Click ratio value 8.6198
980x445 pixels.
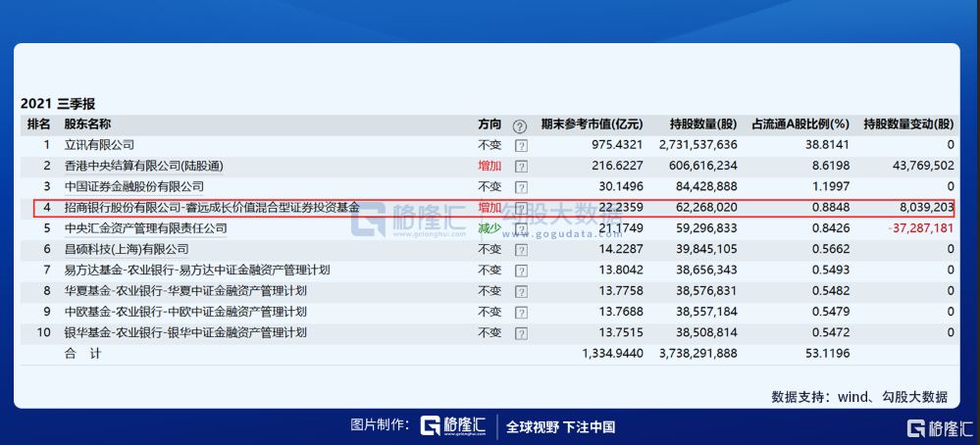831,166
